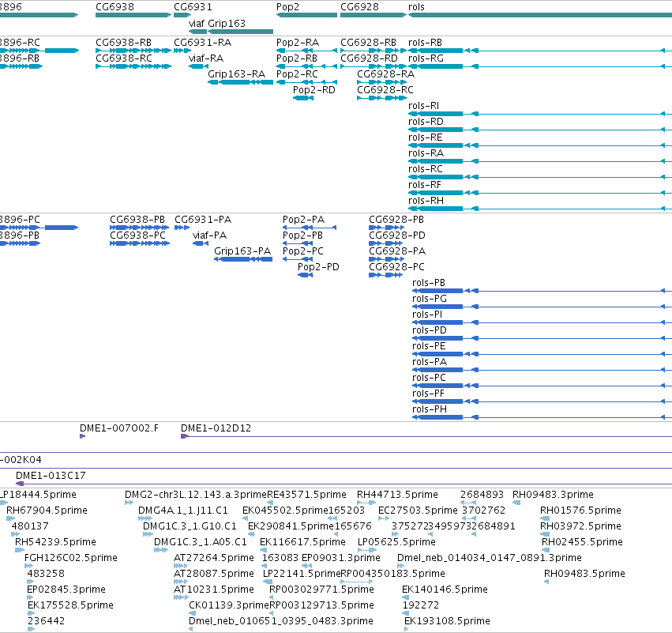The image size is (672, 633).
Task: Click the rols-RI transcript label
Action: [x=423, y=106]
